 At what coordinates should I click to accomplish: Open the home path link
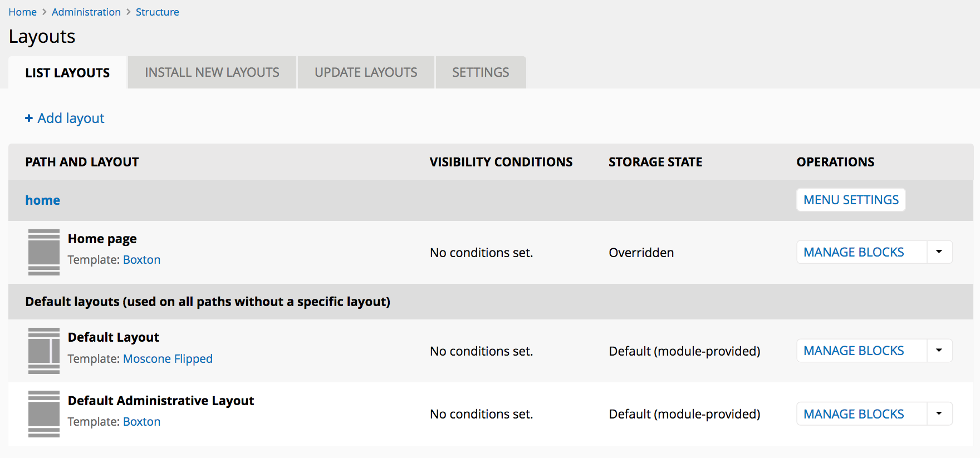pos(42,200)
